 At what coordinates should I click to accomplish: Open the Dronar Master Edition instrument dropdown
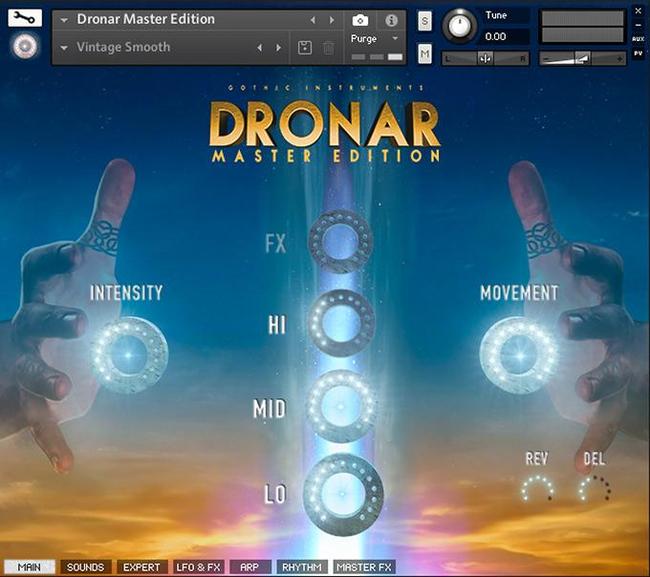point(64,20)
